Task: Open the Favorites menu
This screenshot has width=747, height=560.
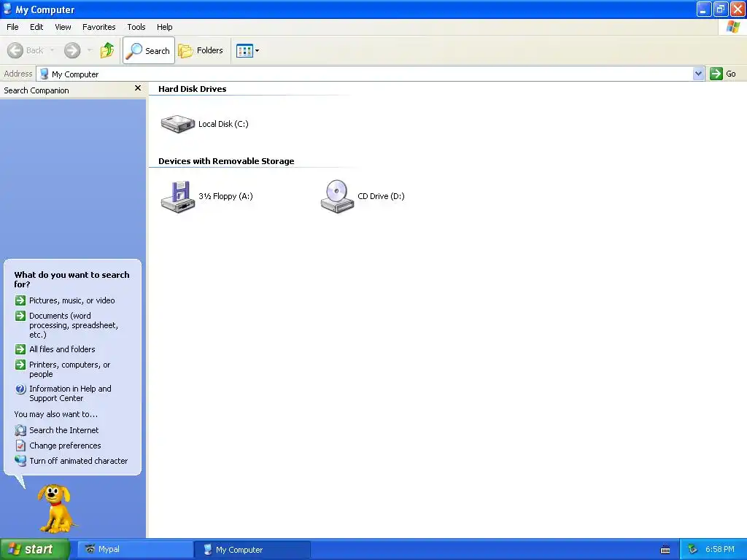Action: click(x=98, y=27)
